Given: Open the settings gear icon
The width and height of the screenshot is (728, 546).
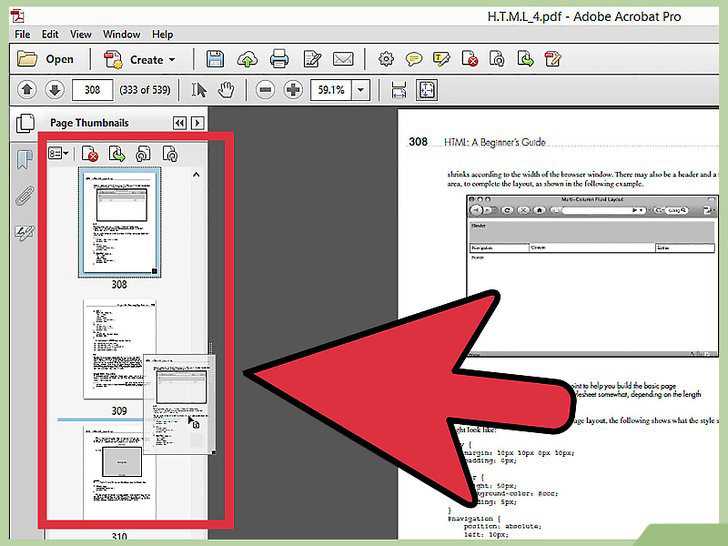Looking at the screenshot, I should point(386,59).
